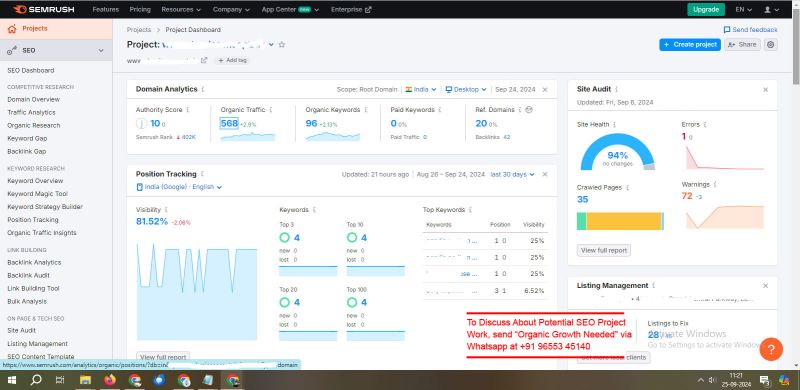Open Enterprise link in top bar
The image size is (800, 390).
351,9
